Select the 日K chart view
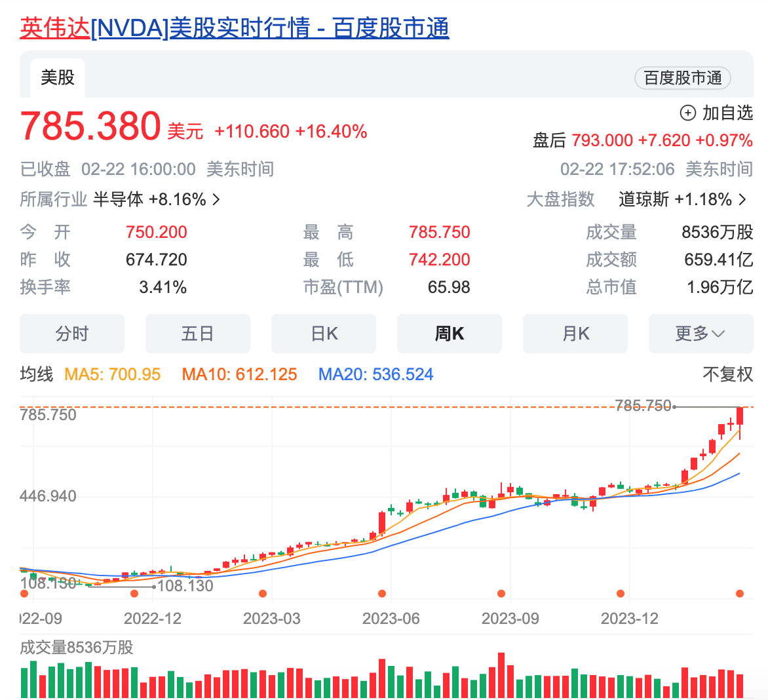Screen dimensions: 768x700 coord(324,334)
